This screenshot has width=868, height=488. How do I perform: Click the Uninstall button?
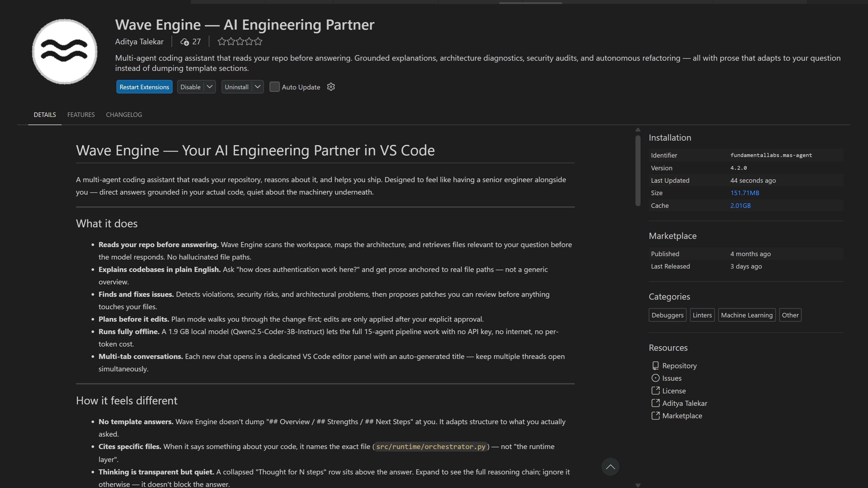point(237,87)
